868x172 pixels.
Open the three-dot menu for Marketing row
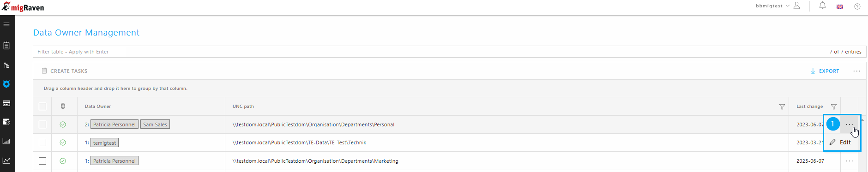click(850, 161)
